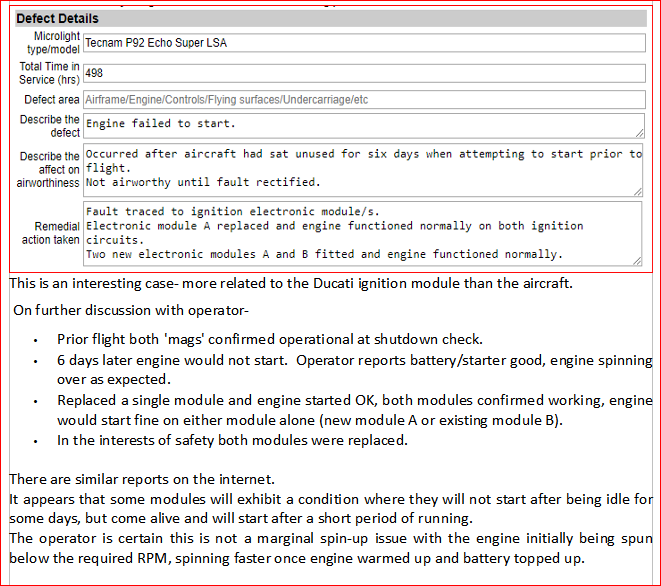661x586 pixels.
Task: Click the 'Microlight type/model' label
Action: coord(53,43)
